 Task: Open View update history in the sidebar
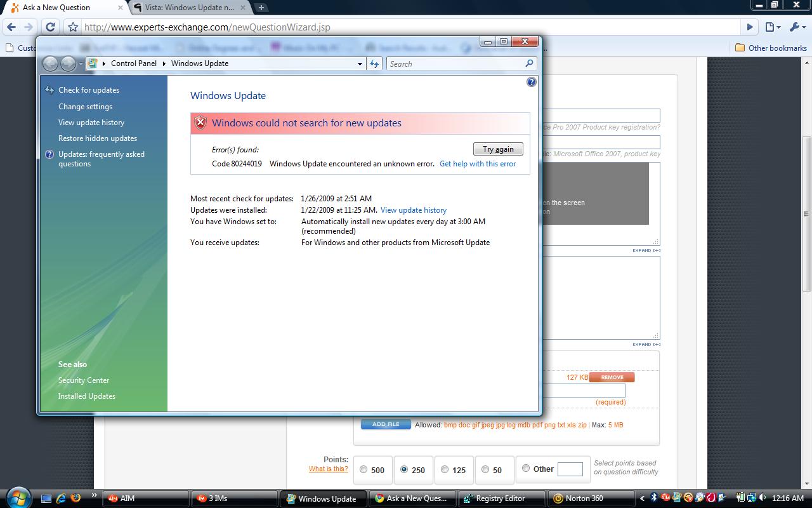(x=91, y=123)
